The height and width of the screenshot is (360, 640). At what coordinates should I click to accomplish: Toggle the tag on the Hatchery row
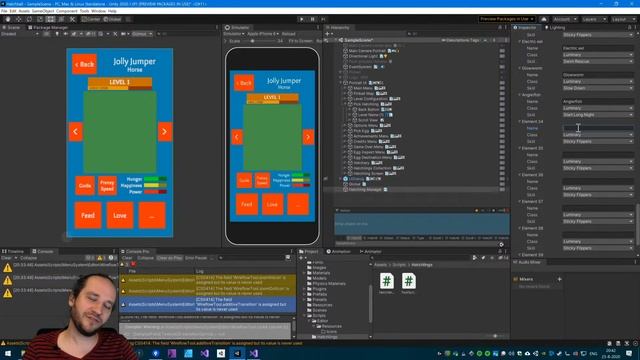pos(502,163)
